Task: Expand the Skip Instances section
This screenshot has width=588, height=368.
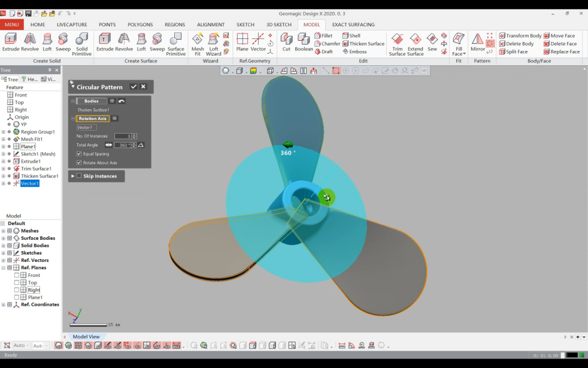Action: [x=72, y=176]
